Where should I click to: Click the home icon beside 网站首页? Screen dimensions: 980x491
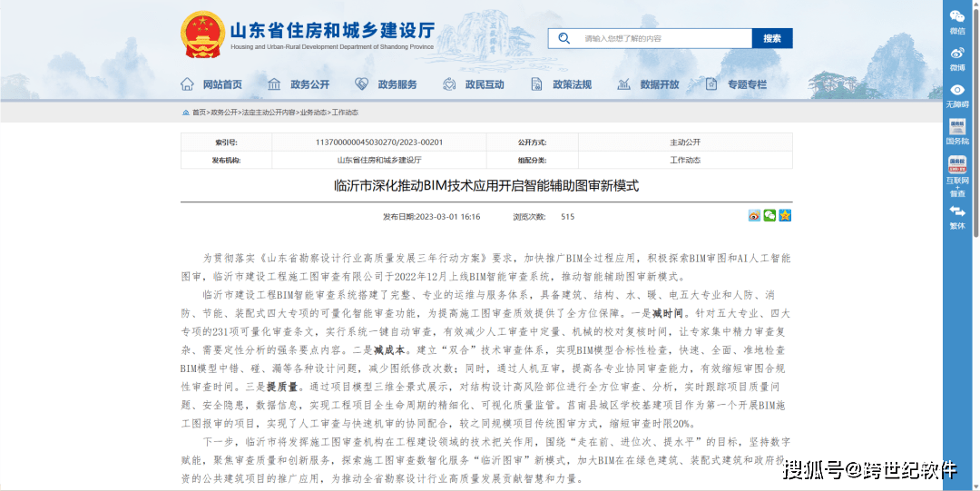187,83
